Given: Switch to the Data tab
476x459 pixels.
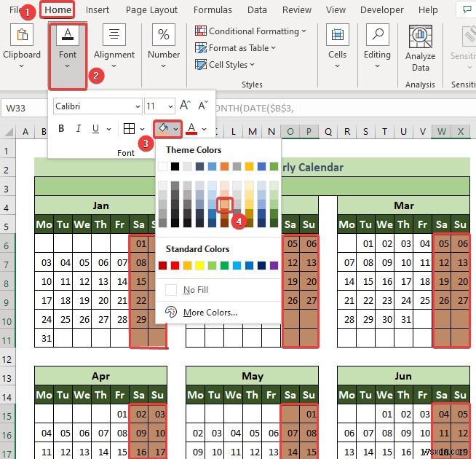Looking at the screenshot, I should (257, 9).
